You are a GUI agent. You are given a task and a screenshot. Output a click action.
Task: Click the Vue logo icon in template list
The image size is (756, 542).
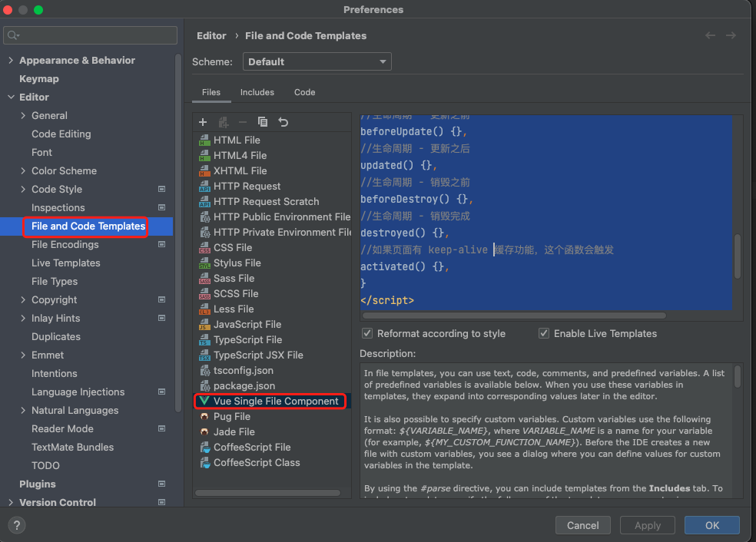[x=204, y=402]
